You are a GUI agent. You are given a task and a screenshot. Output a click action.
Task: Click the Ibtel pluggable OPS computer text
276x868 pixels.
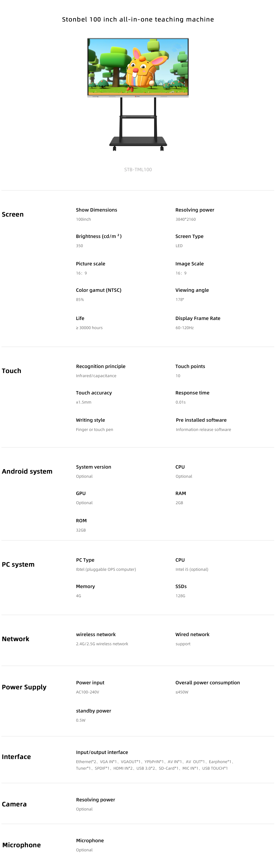(106, 569)
